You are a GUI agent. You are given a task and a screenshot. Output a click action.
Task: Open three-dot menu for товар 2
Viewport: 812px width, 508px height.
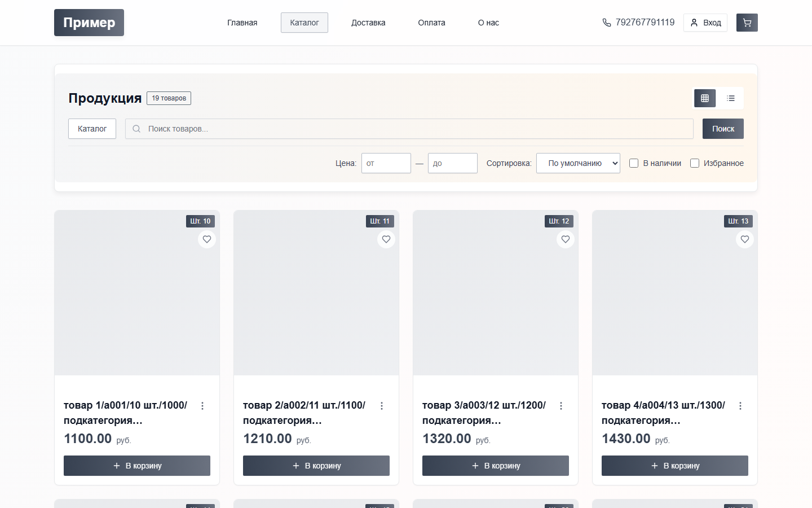[382, 406]
